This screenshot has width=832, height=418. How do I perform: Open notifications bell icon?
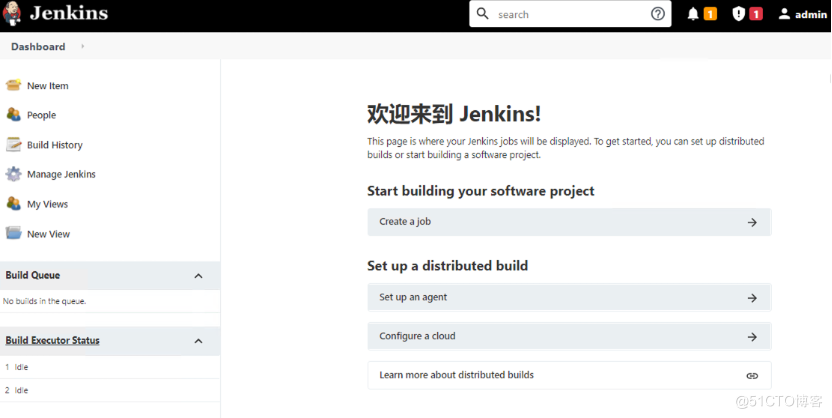point(693,14)
